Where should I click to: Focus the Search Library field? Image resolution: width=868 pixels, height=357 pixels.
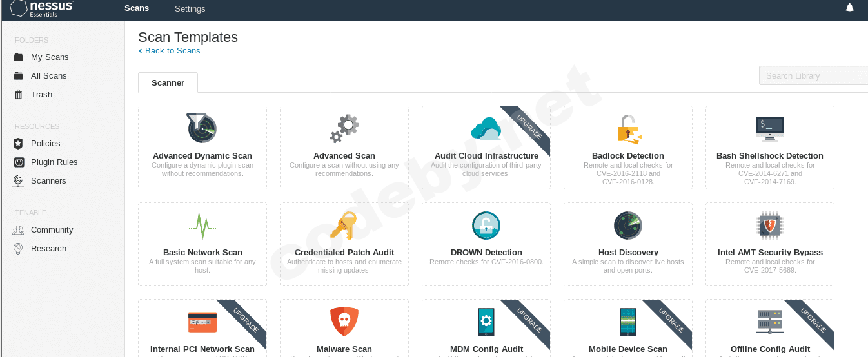813,75
